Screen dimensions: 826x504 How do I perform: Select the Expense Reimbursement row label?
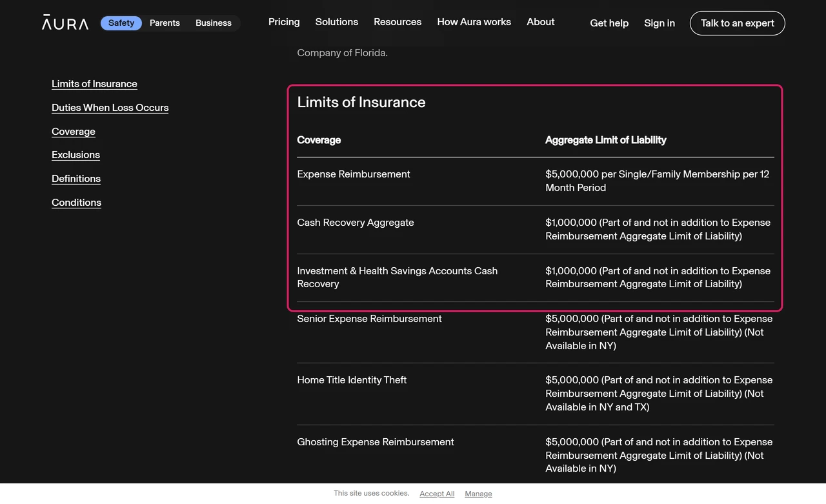click(354, 174)
